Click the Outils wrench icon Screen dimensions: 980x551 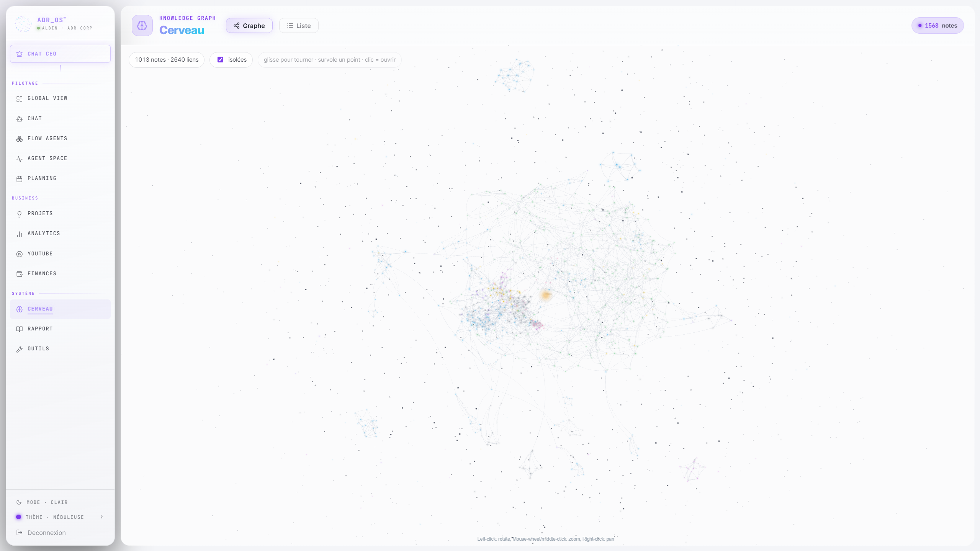[x=20, y=349]
